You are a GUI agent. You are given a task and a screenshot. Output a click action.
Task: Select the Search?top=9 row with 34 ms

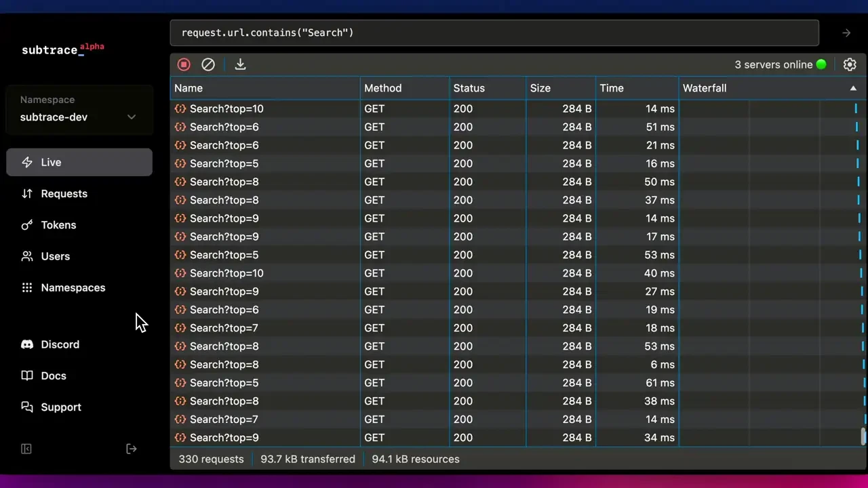(518, 438)
